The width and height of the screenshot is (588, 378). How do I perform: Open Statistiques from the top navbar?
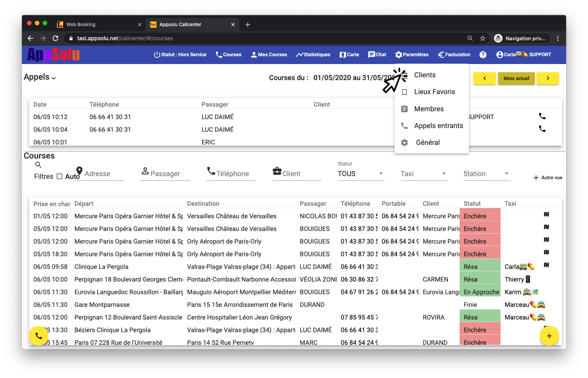(x=313, y=55)
